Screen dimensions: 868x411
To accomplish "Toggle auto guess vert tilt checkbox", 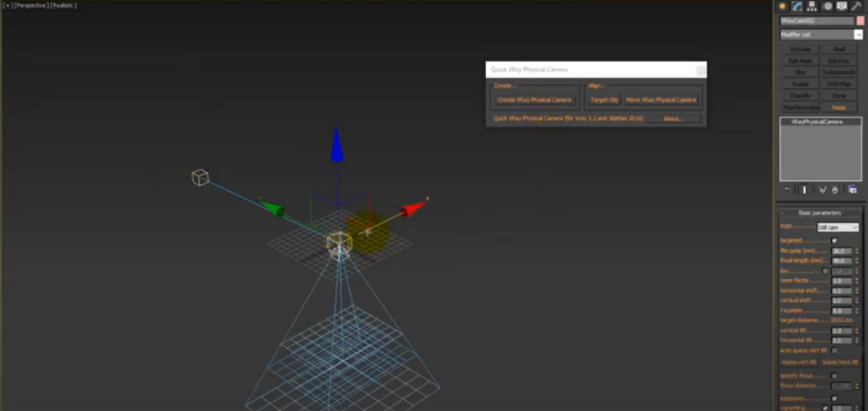I will (x=834, y=351).
